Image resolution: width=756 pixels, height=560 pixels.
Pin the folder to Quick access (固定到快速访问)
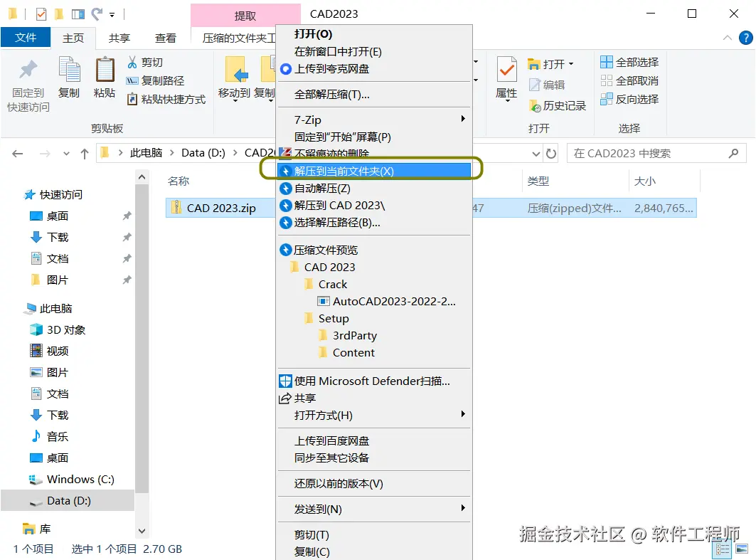click(x=28, y=85)
